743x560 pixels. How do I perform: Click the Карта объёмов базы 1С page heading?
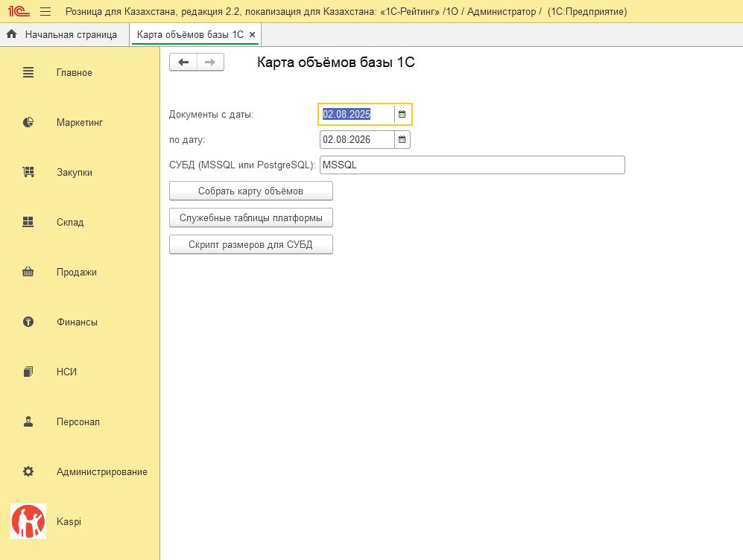point(336,62)
